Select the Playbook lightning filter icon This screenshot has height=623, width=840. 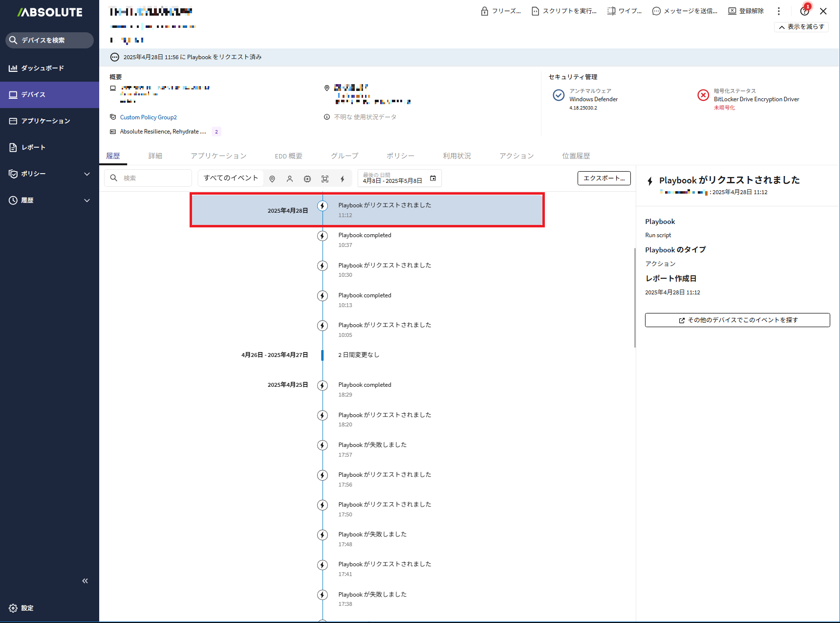coord(343,179)
